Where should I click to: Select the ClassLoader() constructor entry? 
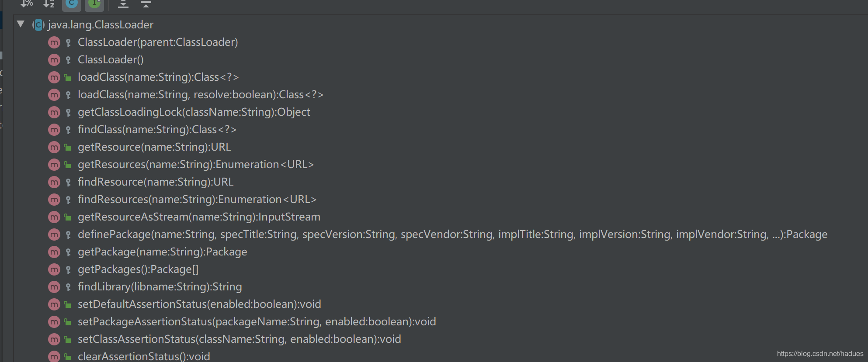111,60
